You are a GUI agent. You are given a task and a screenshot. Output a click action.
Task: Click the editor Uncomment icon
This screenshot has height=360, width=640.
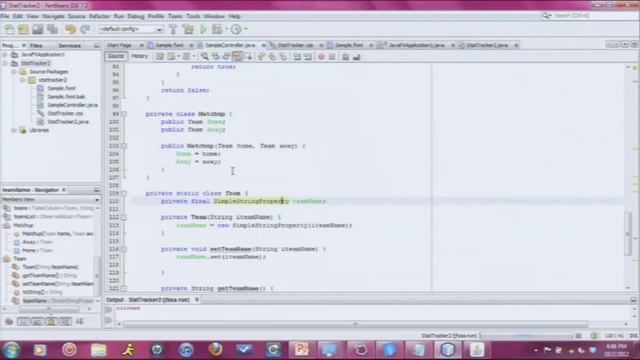pyautogui.click(x=356, y=57)
